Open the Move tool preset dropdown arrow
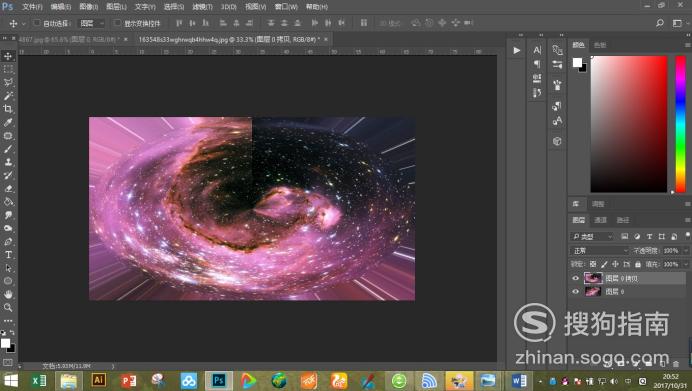692x391 pixels. (24, 23)
